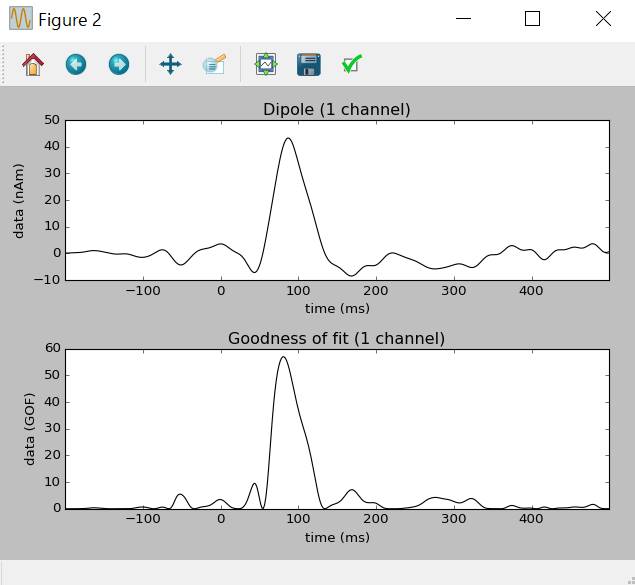Click the time (ms) label under the bottom plot
The height and width of the screenshot is (585, 635).
pyautogui.click(x=337, y=537)
